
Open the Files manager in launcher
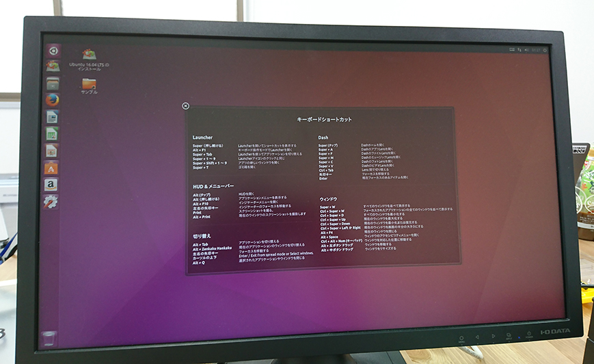[53, 83]
